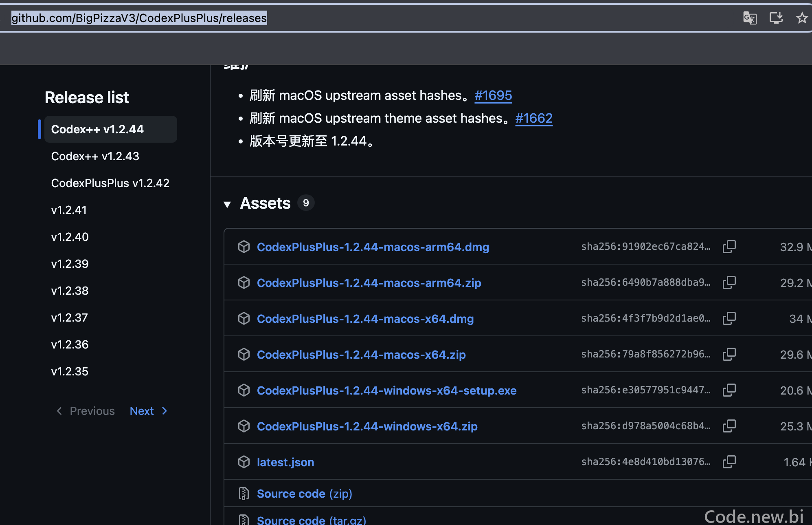This screenshot has width=812, height=525.
Task: Click the text 版本号更新至 1.2.44。
Action: point(312,141)
